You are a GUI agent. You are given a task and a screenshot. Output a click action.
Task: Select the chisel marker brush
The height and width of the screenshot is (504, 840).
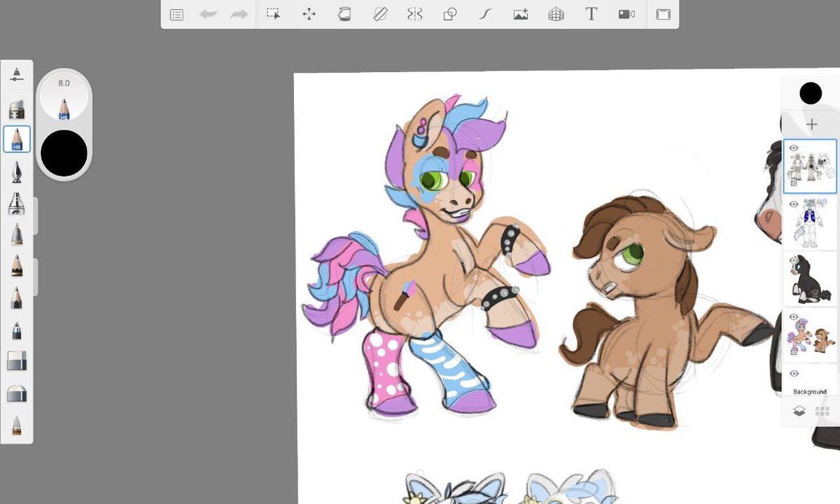tap(17, 109)
